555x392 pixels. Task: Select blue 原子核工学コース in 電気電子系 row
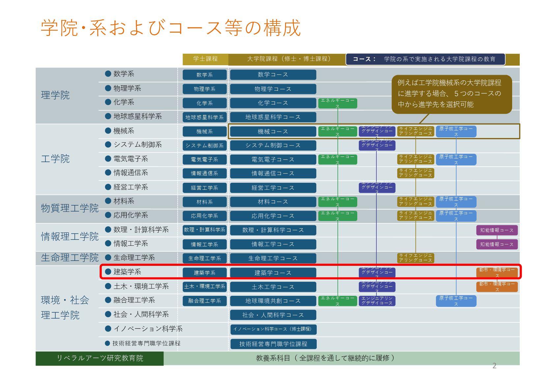click(456, 159)
